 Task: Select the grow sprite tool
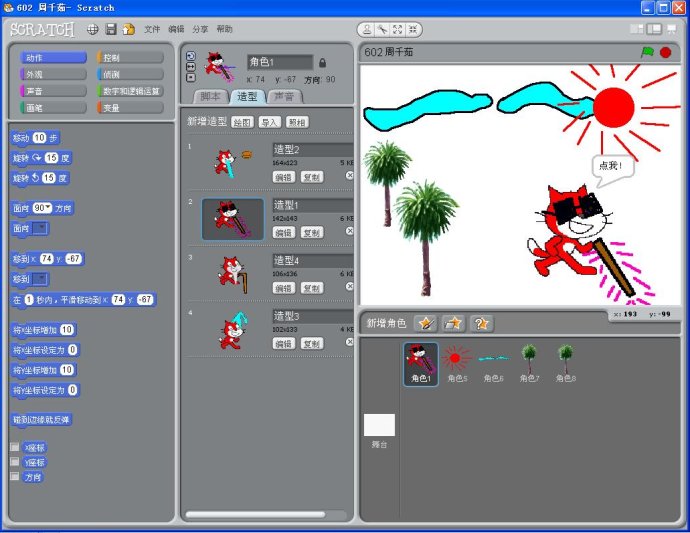coord(397,29)
